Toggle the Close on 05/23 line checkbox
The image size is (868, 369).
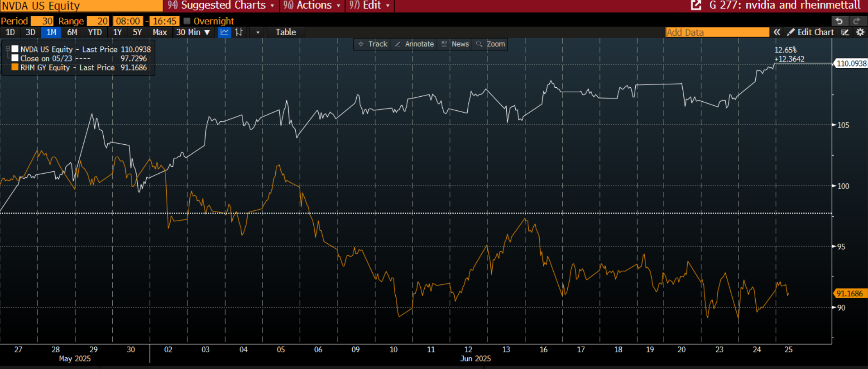pos(15,58)
